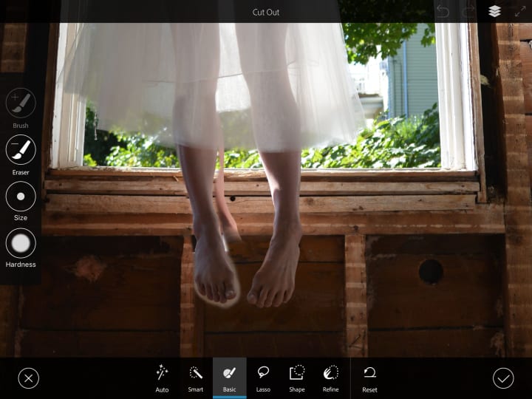Open the brush Hardness control

21,243
